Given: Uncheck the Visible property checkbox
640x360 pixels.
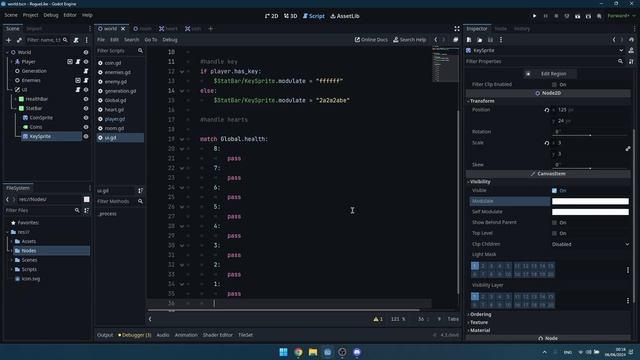Looking at the screenshot, I should click(x=554, y=191).
